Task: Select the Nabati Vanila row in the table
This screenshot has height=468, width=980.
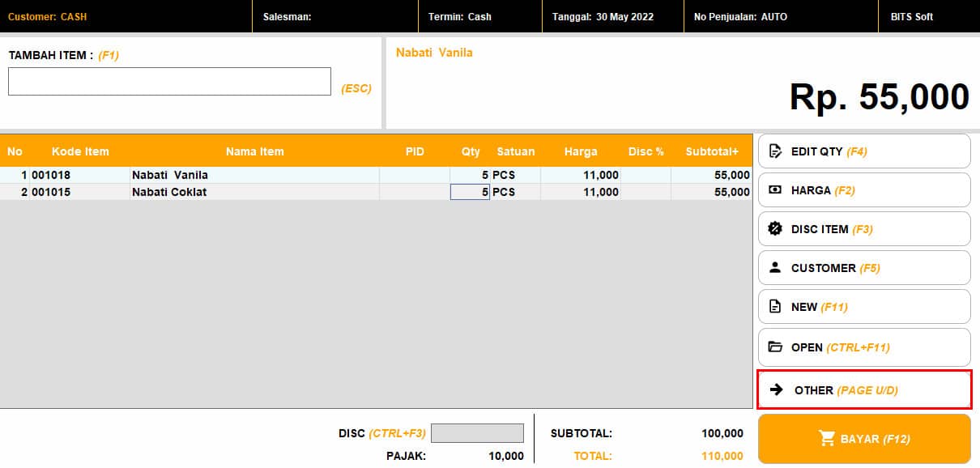Action: pyautogui.click(x=254, y=175)
